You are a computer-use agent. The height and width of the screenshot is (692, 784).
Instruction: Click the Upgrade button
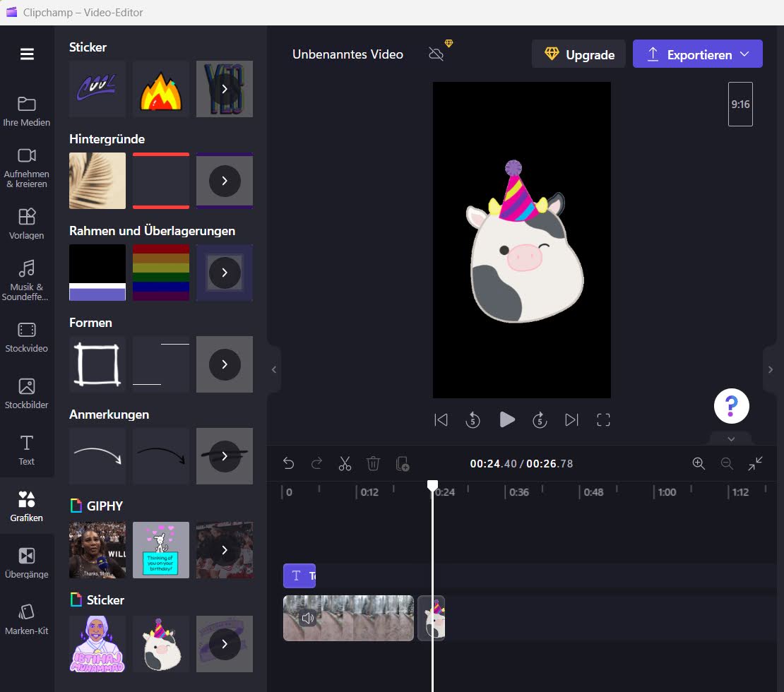click(x=578, y=54)
